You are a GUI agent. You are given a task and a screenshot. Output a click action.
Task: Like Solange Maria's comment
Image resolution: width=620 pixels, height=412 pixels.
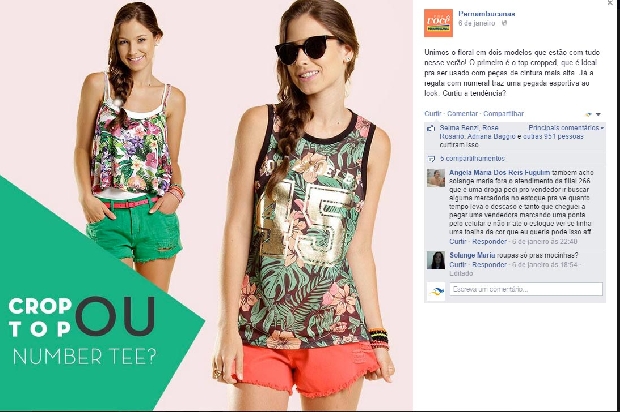pos(458,265)
